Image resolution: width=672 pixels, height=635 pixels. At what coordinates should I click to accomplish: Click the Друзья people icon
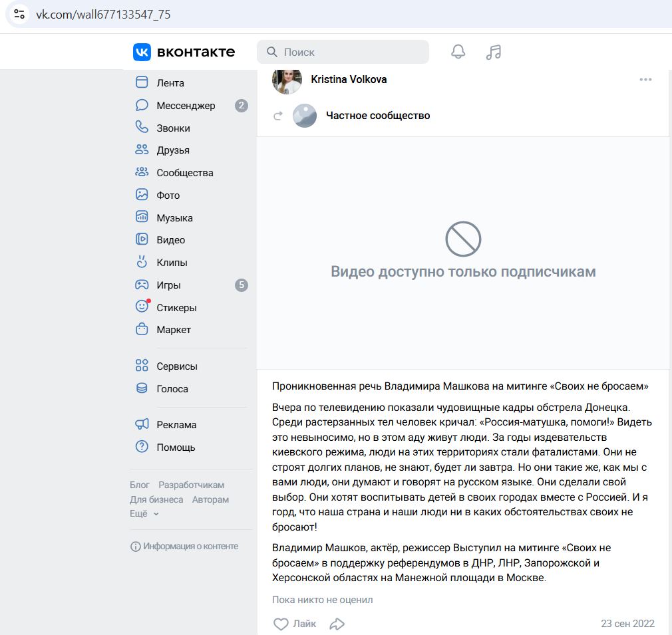tap(142, 150)
